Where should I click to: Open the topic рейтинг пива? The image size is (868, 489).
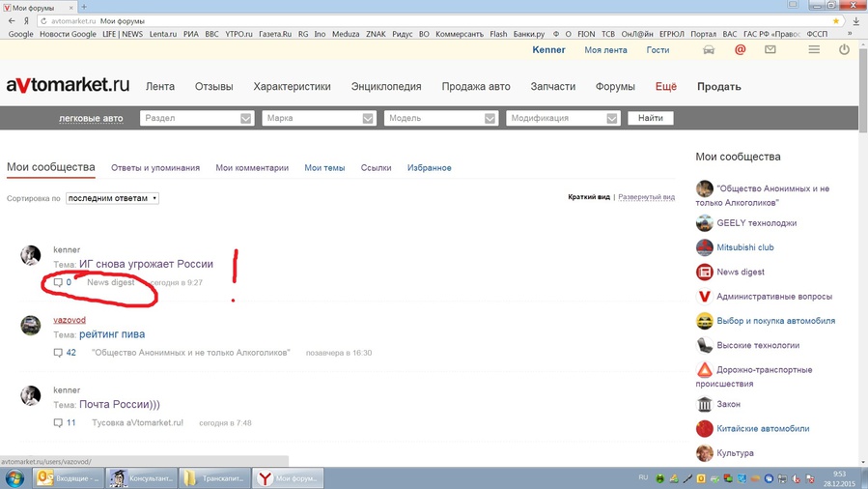pyautogui.click(x=112, y=334)
